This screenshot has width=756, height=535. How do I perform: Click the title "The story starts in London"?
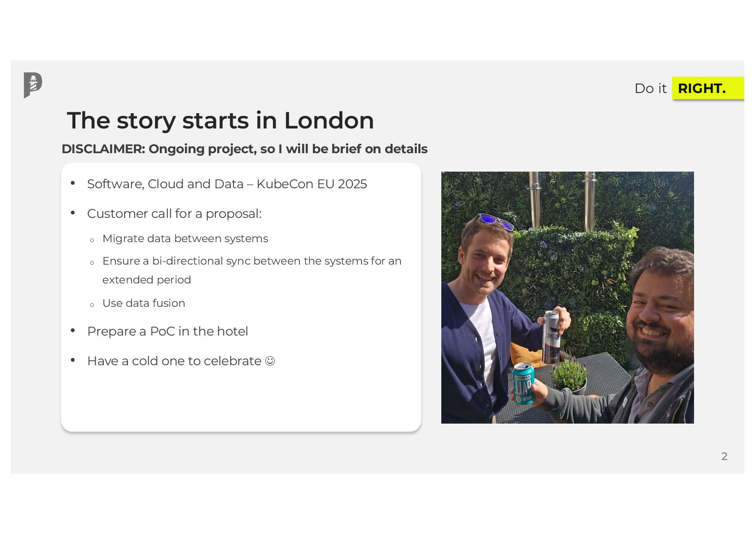click(x=220, y=120)
